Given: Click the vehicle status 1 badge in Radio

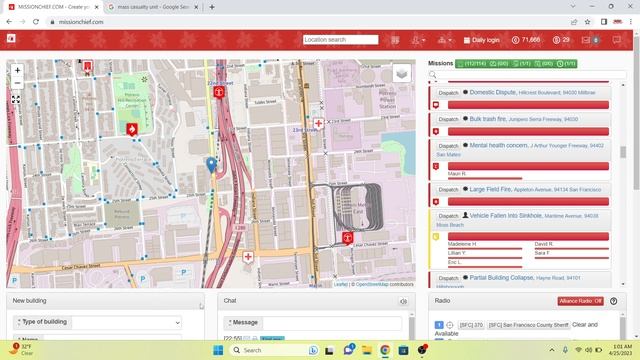Looking at the screenshot, I should pyautogui.click(x=439, y=325).
